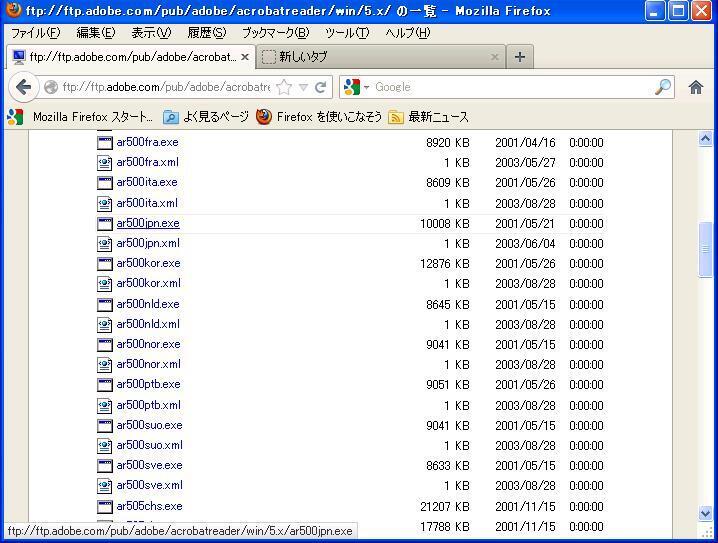Download ar500sve.exe

click(x=149, y=465)
